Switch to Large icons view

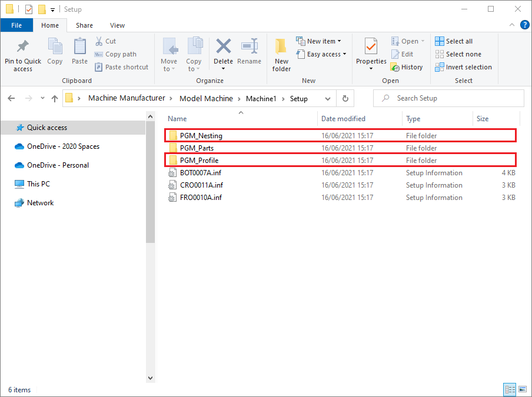point(523,389)
